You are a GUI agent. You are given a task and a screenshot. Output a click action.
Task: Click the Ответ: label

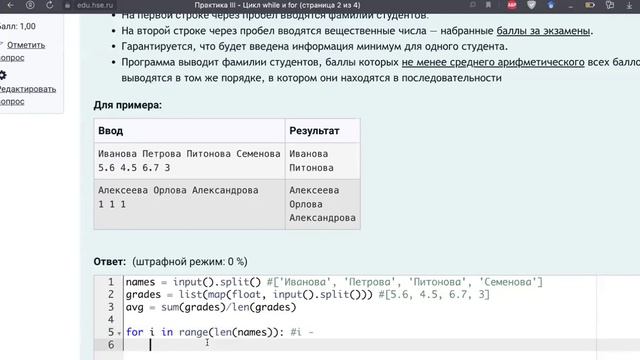110,262
